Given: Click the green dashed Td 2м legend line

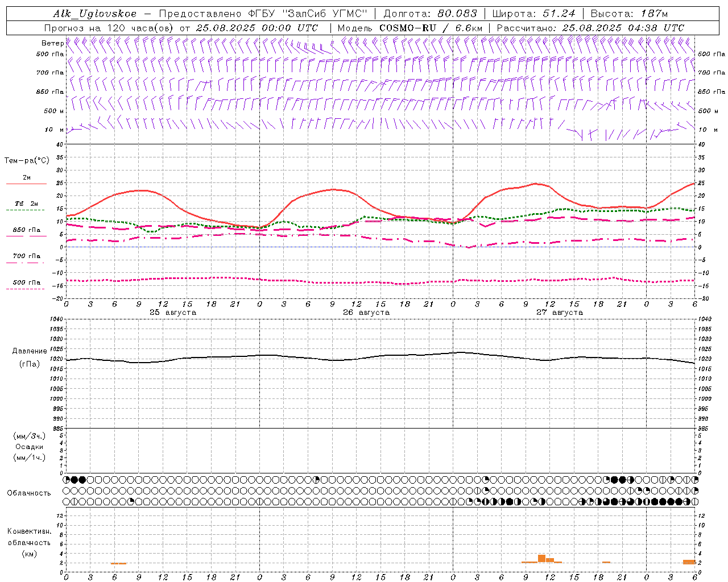Looking at the screenshot, I should click(x=25, y=210).
